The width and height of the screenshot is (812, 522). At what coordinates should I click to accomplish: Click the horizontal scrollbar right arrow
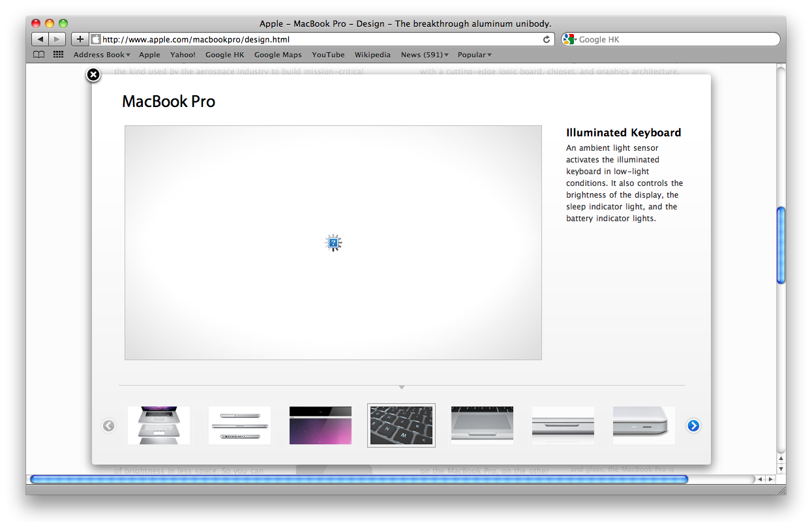tap(770, 479)
